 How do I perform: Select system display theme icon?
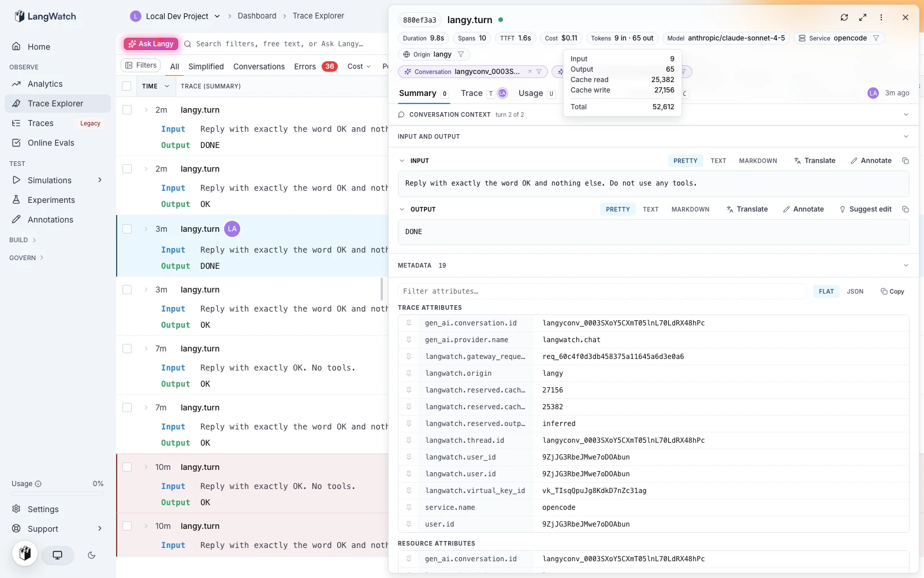pyautogui.click(x=57, y=555)
